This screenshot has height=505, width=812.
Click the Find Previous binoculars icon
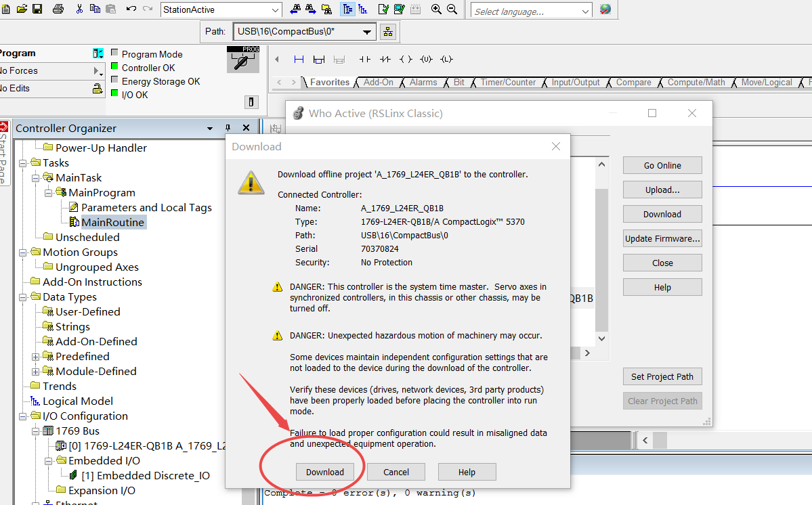[x=295, y=9]
